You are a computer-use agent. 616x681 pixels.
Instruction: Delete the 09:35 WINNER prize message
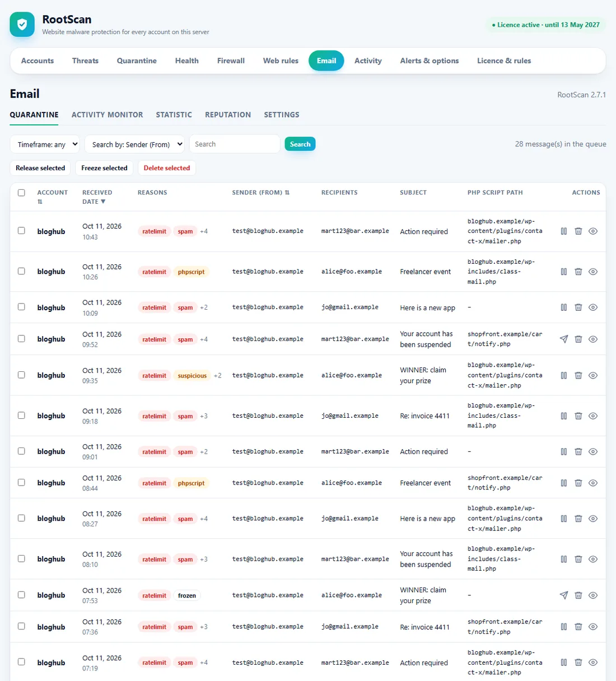578,375
